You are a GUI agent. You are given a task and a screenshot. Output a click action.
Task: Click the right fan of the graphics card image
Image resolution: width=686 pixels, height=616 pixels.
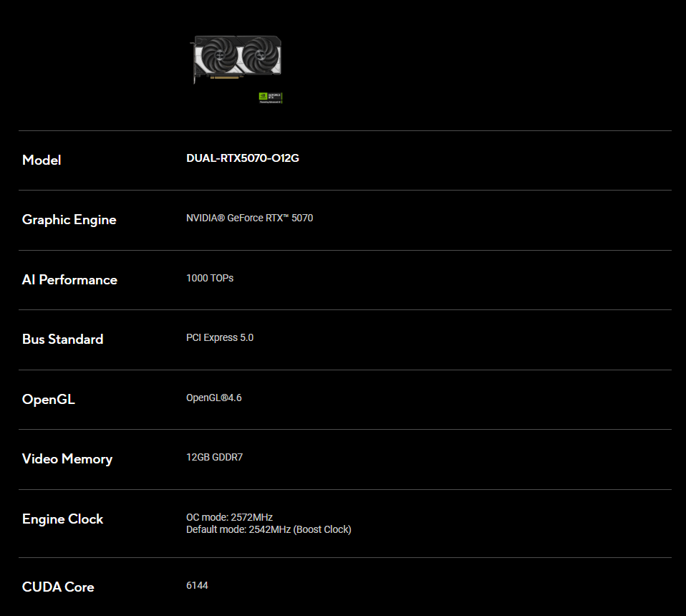tap(259, 55)
